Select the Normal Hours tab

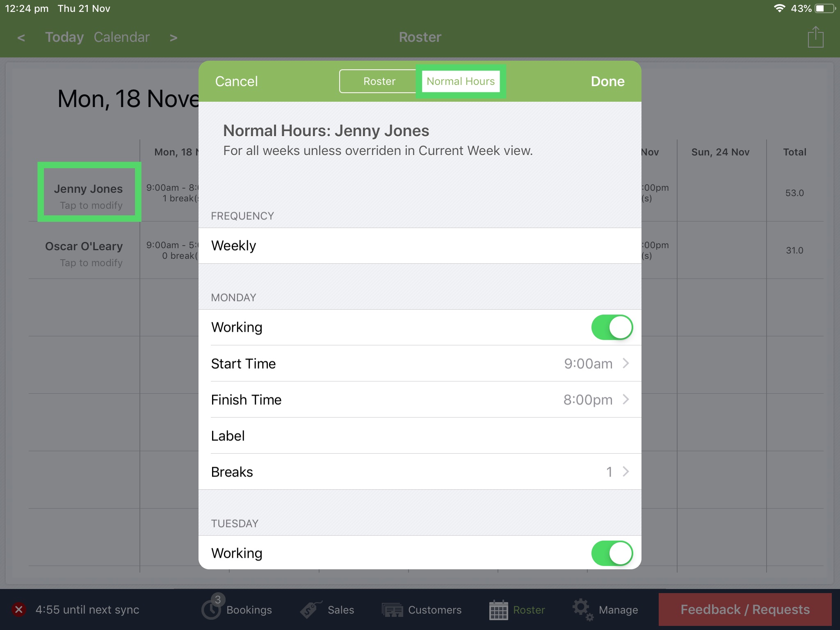pos(460,81)
